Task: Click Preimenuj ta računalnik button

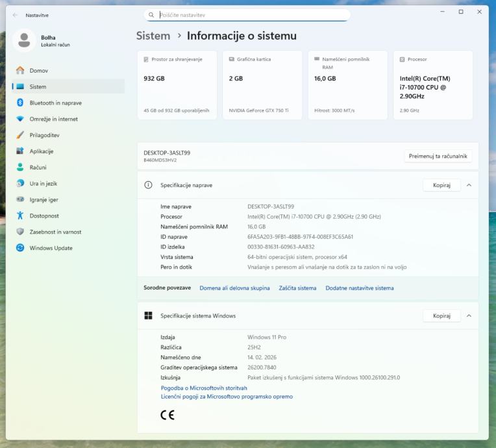Action: tap(438, 156)
